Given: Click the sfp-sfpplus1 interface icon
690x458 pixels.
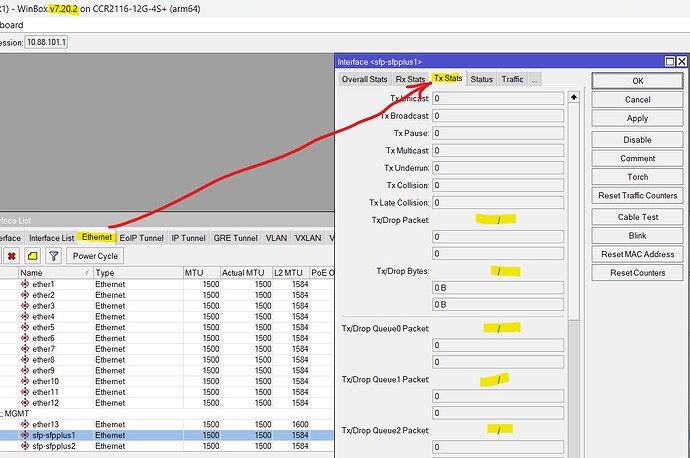Looking at the screenshot, I should [x=25, y=435].
